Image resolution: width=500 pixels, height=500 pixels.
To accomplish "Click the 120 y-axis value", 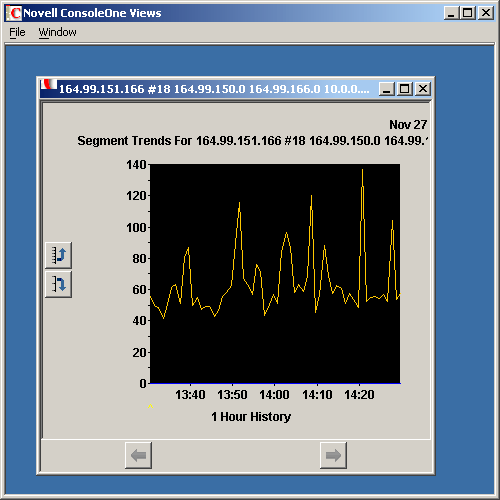I will pyautogui.click(x=136, y=196).
